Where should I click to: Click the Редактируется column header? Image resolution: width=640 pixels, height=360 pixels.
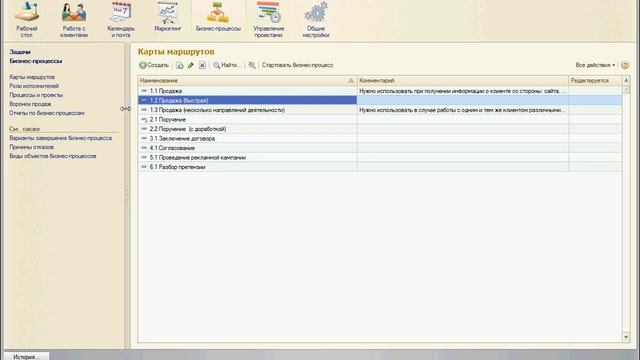point(595,80)
